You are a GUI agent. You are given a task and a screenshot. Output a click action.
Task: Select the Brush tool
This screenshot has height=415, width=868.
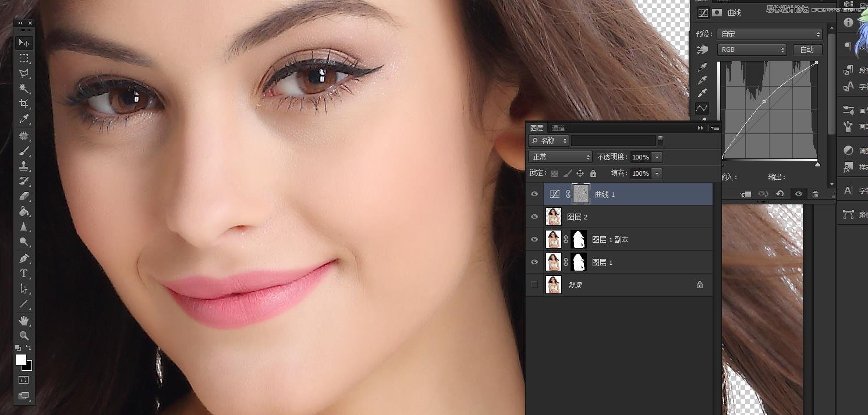[24, 151]
